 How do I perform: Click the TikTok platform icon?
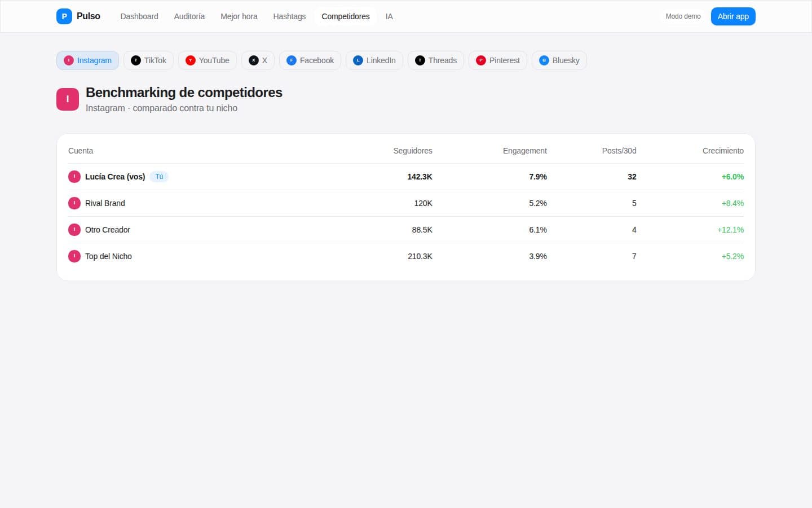pyautogui.click(x=136, y=60)
